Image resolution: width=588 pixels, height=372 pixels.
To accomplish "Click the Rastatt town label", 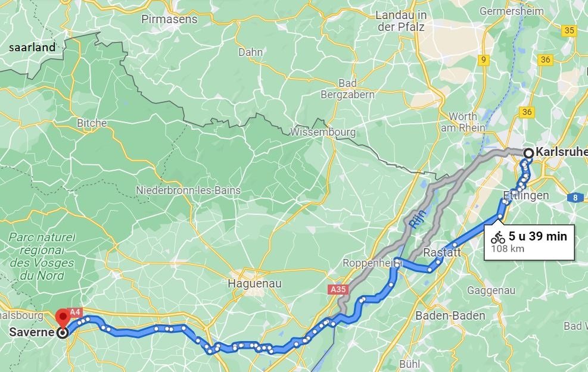I will (x=442, y=252).
